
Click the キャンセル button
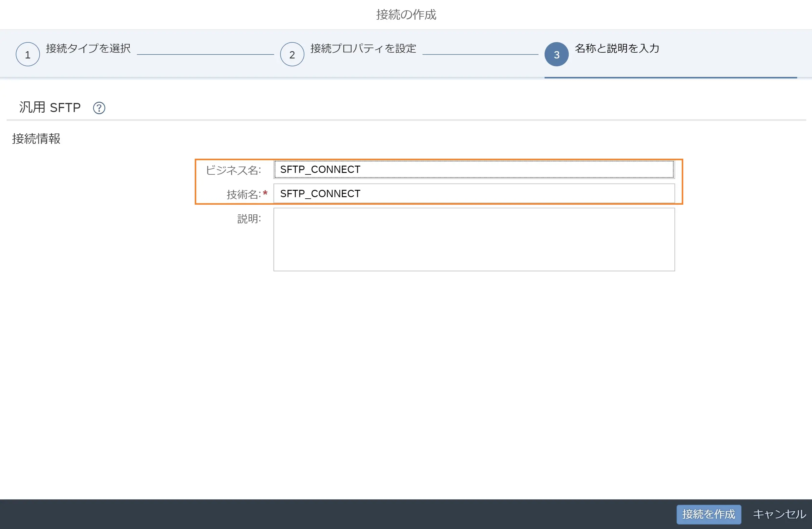[779, 514]
